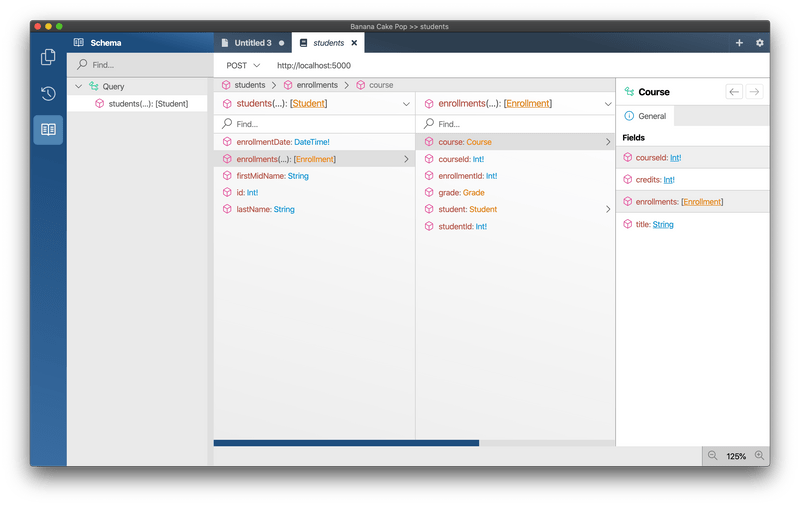Screen dimensions: 800x506
Task: Click the schema Find search field
Action: [140, 65]
